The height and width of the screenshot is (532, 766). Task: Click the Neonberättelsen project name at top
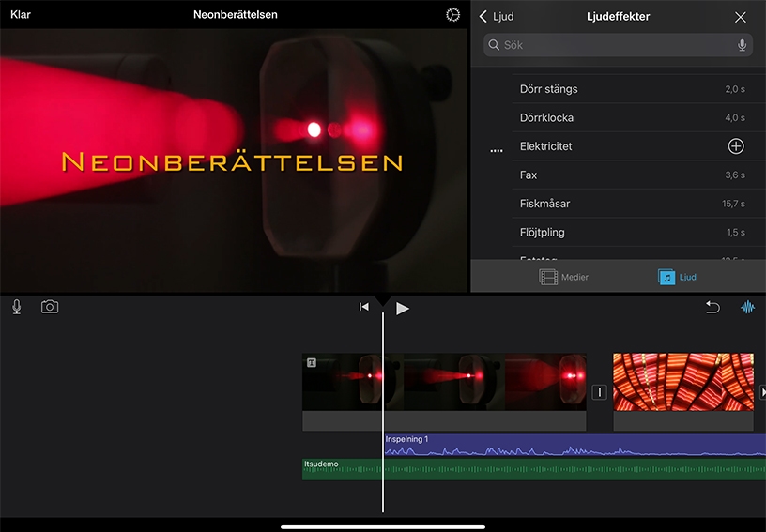[x=235, y=15]
